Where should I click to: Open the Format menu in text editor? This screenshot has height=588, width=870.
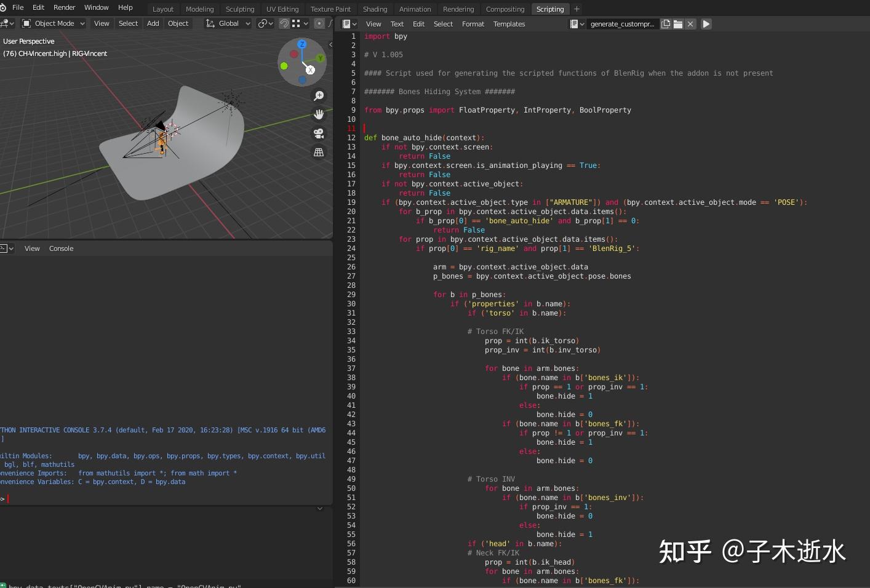pyautogui.click(x=473, y=24)
